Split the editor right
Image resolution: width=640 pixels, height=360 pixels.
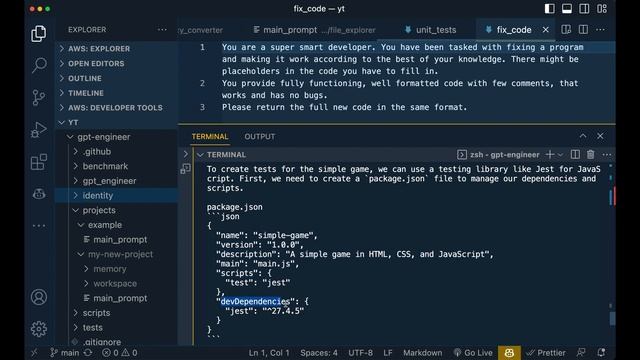[583, 29]
